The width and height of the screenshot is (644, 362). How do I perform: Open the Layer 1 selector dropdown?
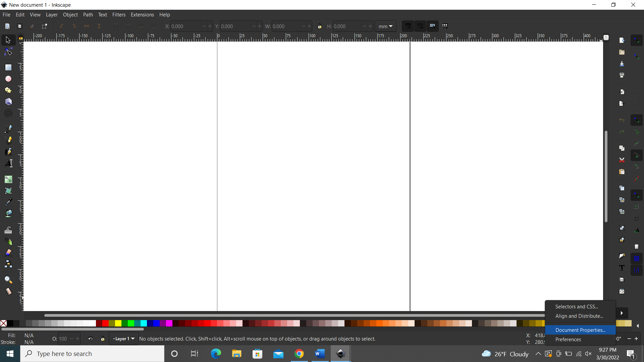pos(123,339)
